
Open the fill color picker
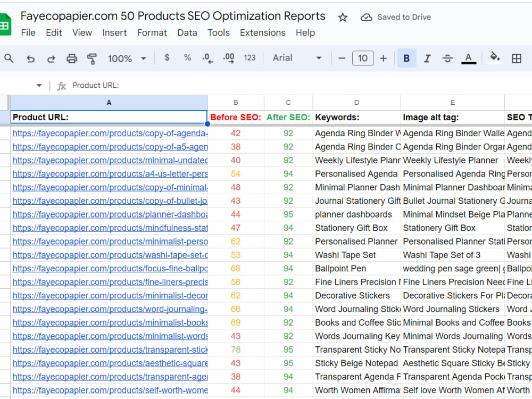tap(495, 57)
